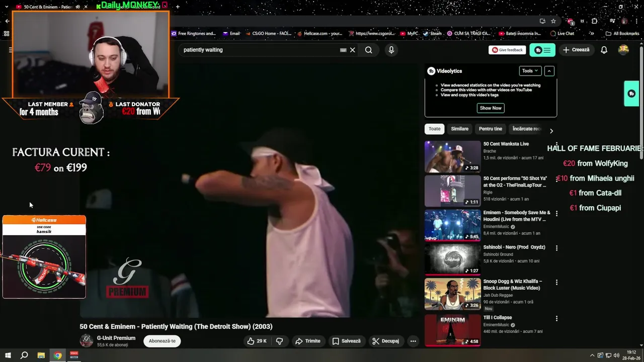644x362 pixels.
Task: Mute the tab via its speaker icon
Action: [77, 7]
